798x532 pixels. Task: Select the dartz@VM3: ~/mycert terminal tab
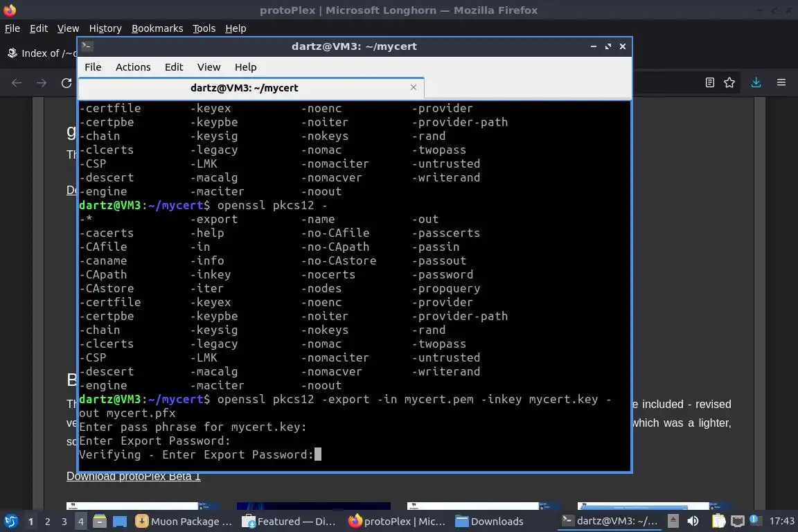(251, 88)
